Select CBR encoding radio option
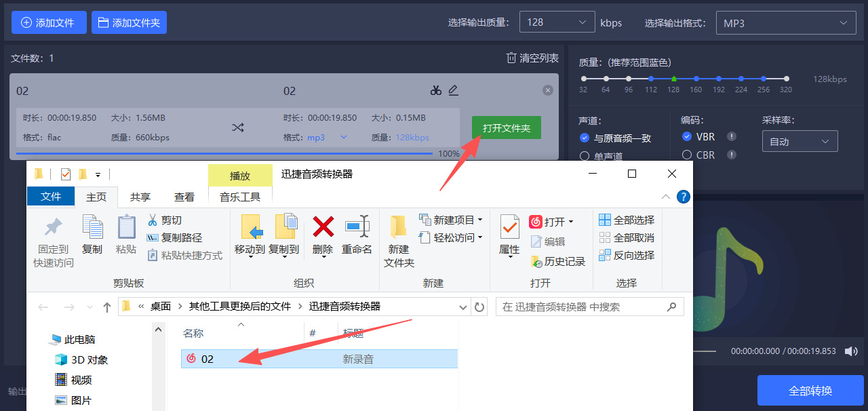Viewport: 868px width, 411px height. 688,155
